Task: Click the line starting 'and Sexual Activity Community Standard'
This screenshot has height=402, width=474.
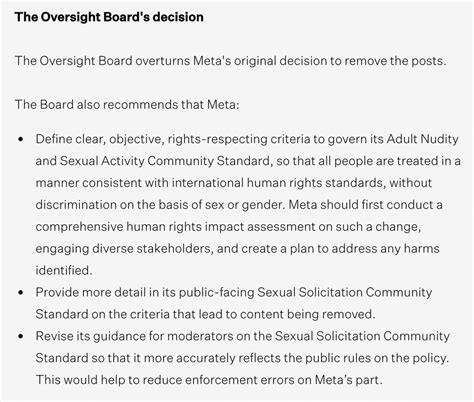Action: [248, 161]
